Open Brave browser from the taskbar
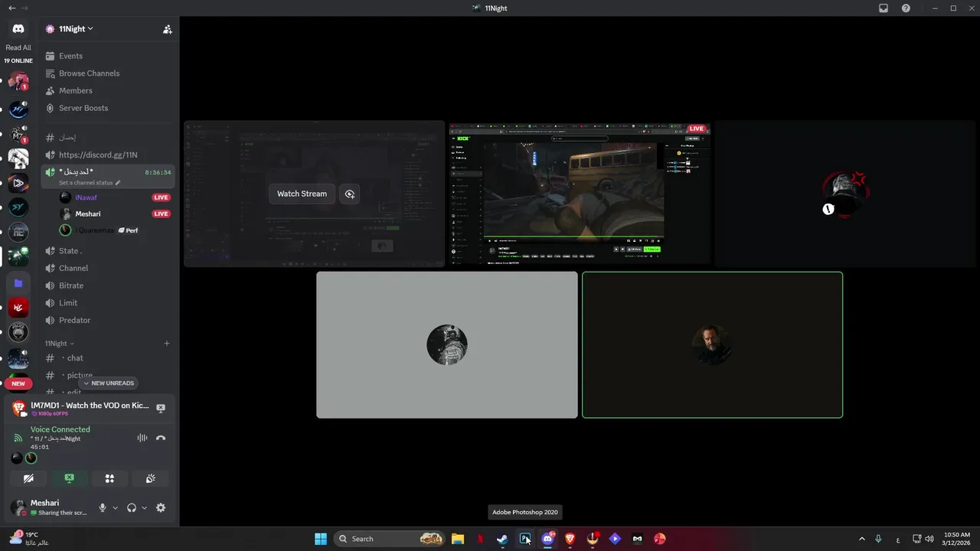Screen dimensions: 980x551 (570, 539)
